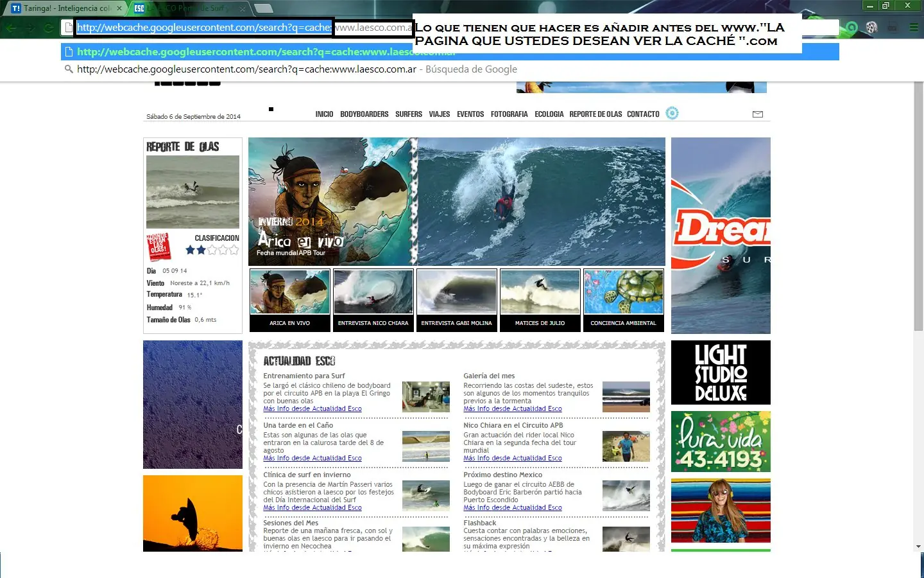This screenshot has height=578, width=924.
Task: Click the green swirl extension icon
Action: (851, 28)
